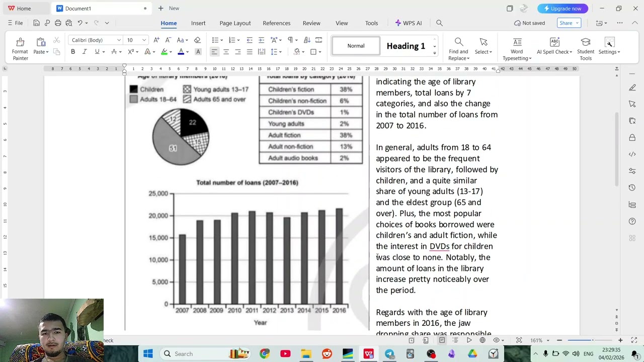This screenshot has height=362, width=644.
Task: Switch to the Insert tab
Action: click(x=198, y=23)
